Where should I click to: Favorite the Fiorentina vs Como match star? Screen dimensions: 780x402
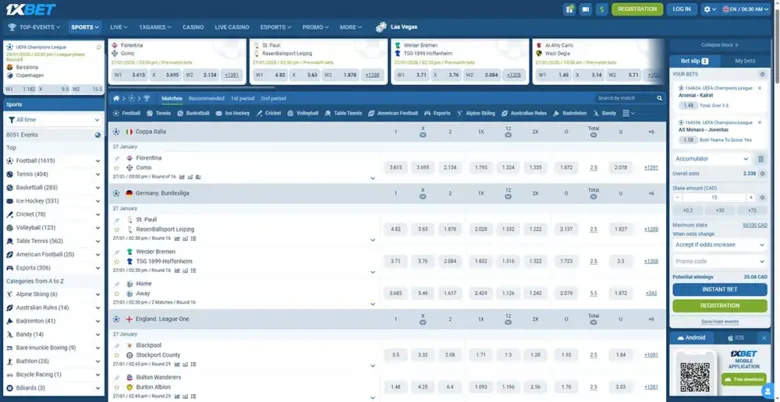click(117, 168)
